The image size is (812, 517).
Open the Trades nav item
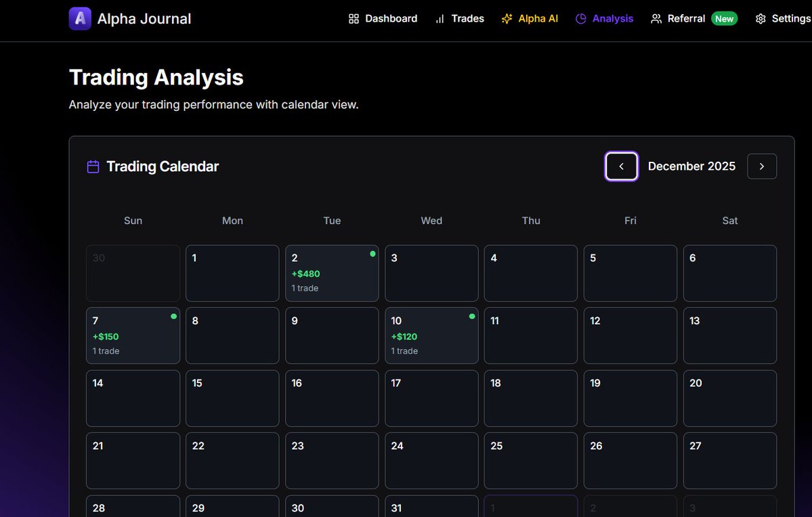pos(459,19)
